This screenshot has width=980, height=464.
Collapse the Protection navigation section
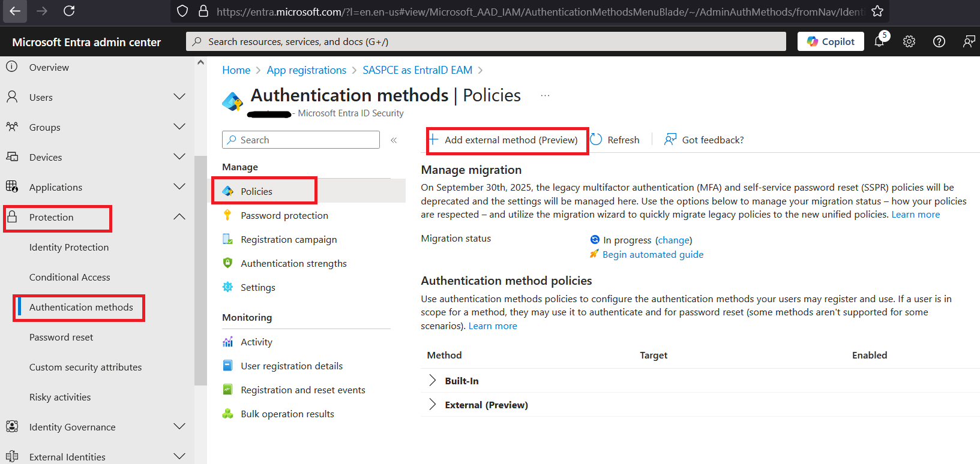point(179,217)
